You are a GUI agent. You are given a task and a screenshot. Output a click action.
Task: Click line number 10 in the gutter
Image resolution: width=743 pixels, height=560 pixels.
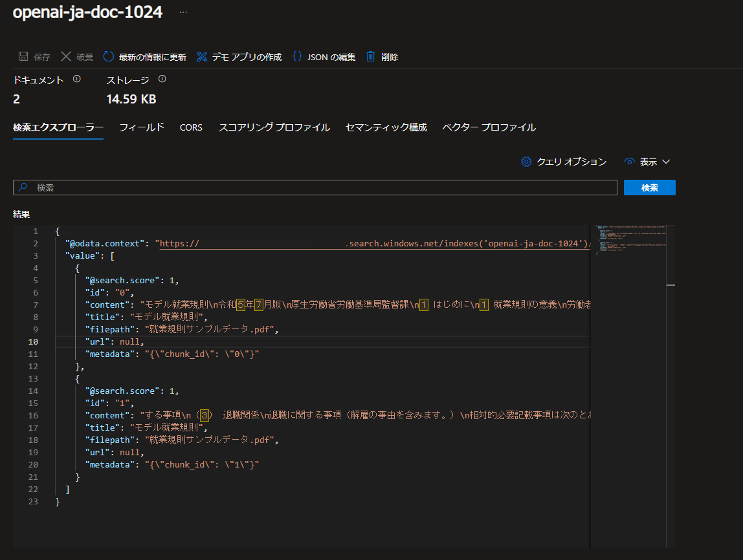(33, 342)
